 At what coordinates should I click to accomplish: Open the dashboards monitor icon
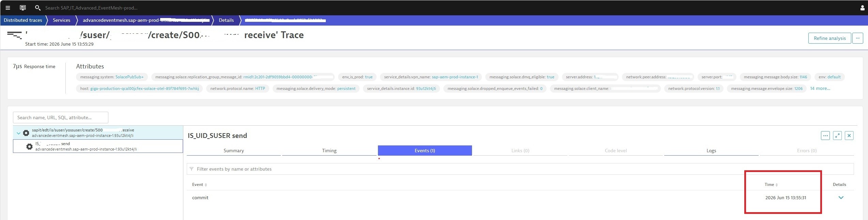point(23,7)
